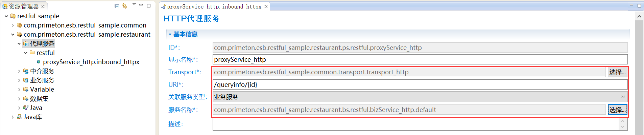Select the 业务服务 folder icon
Screen dimensions: 644x135
(x=26, y=80)
